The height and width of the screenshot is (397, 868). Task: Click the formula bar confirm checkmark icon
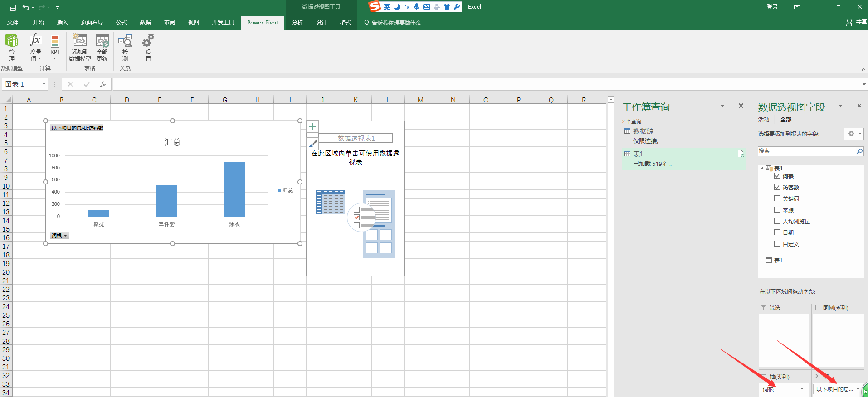(87, 84)
